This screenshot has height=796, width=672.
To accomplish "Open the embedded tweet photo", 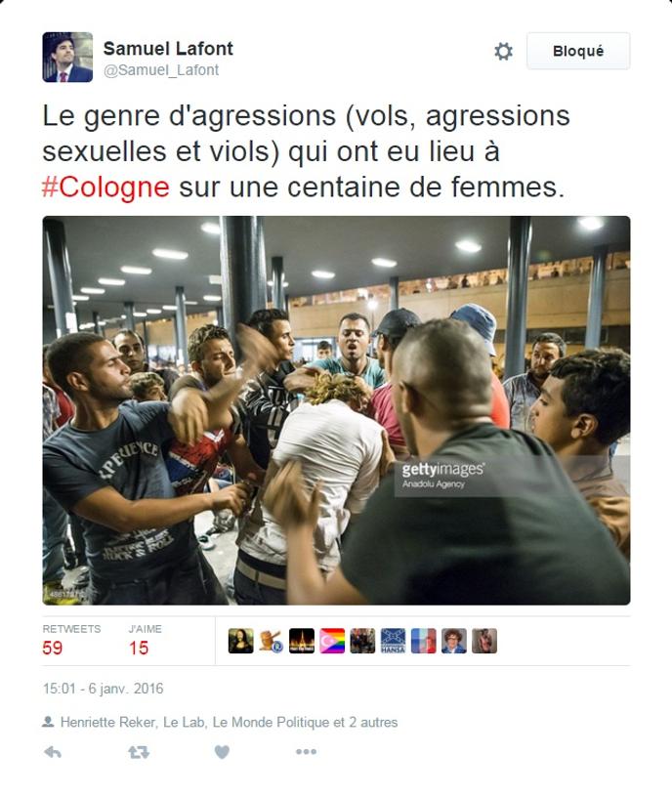I will 336,410.
